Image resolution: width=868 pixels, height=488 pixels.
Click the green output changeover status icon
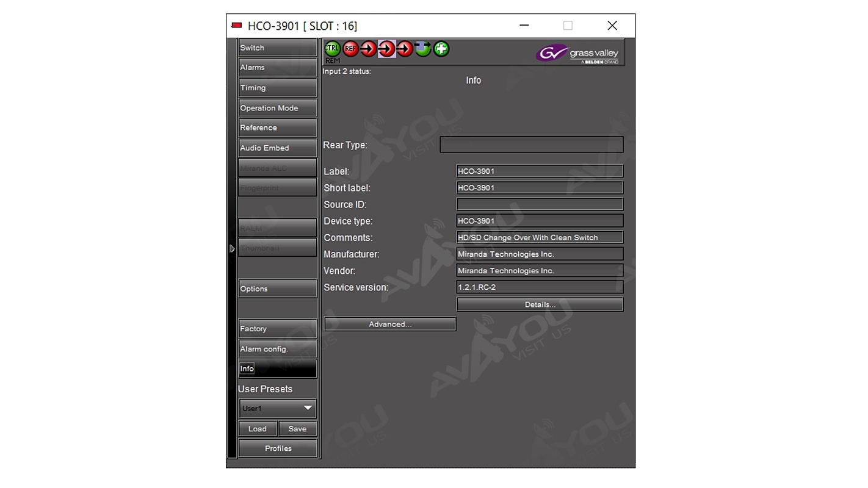tap(422, 49)
